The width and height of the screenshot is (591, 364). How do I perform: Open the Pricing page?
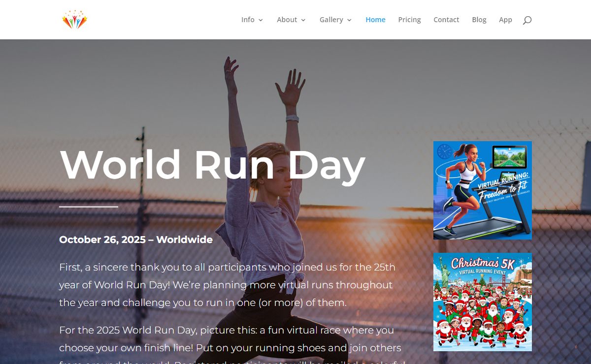[x=409, y=20]
